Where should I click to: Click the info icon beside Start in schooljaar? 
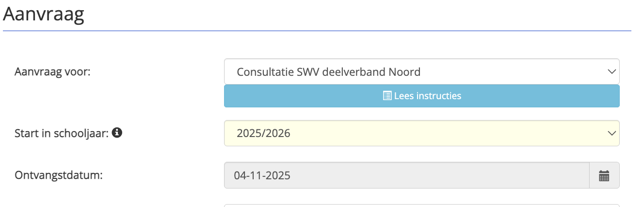(116, 133)
